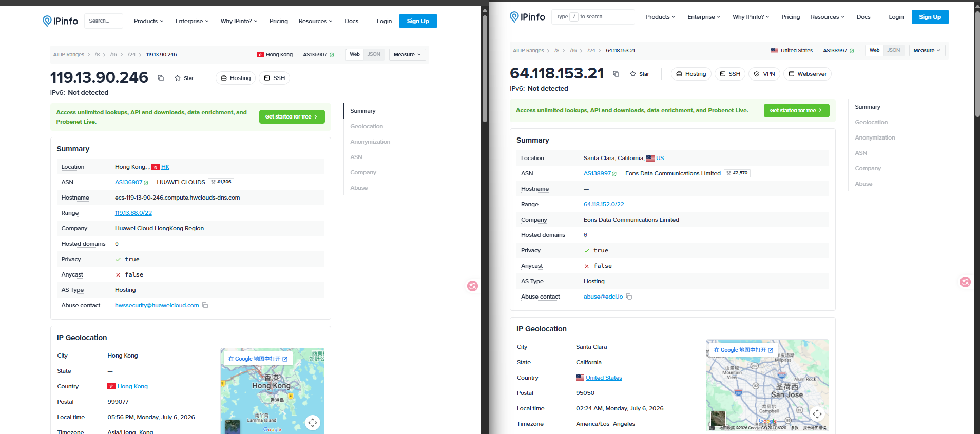Copy hwssecurity abuse contact email
Viewport: 980px width, 434px height.
[x=205, y=305]
